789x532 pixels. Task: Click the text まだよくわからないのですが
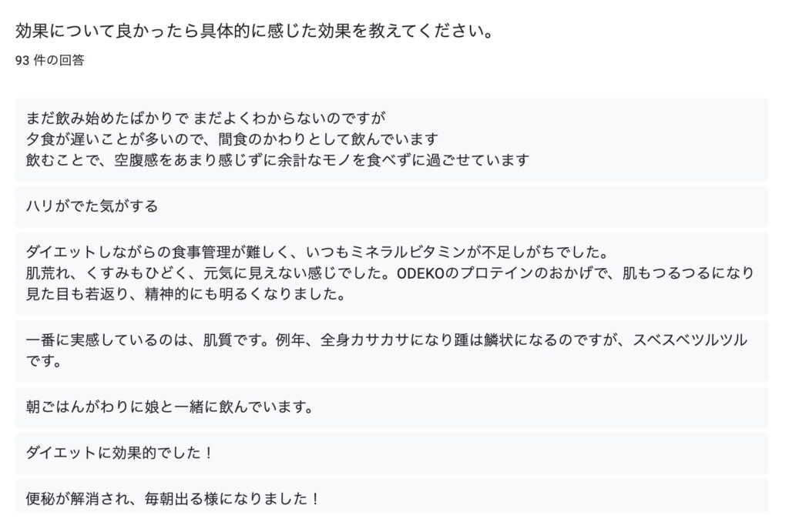(290, 118)
